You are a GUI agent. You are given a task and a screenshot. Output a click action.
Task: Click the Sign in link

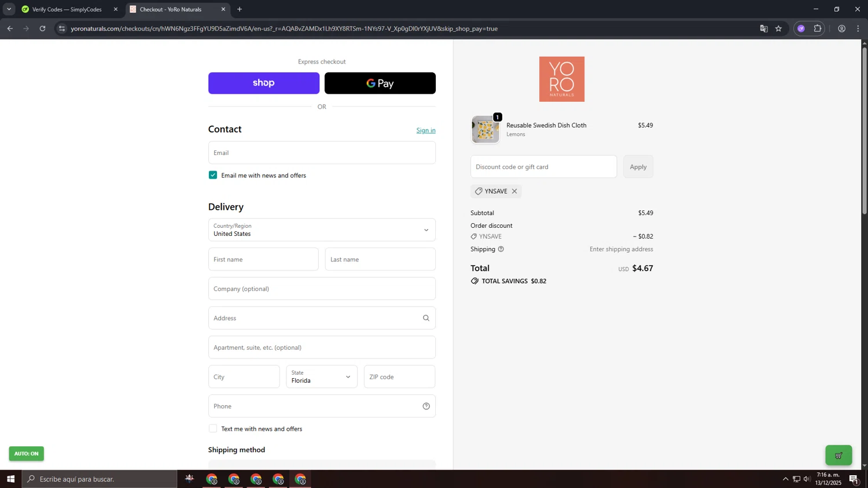pyautogui.click(x=426, y=130)
